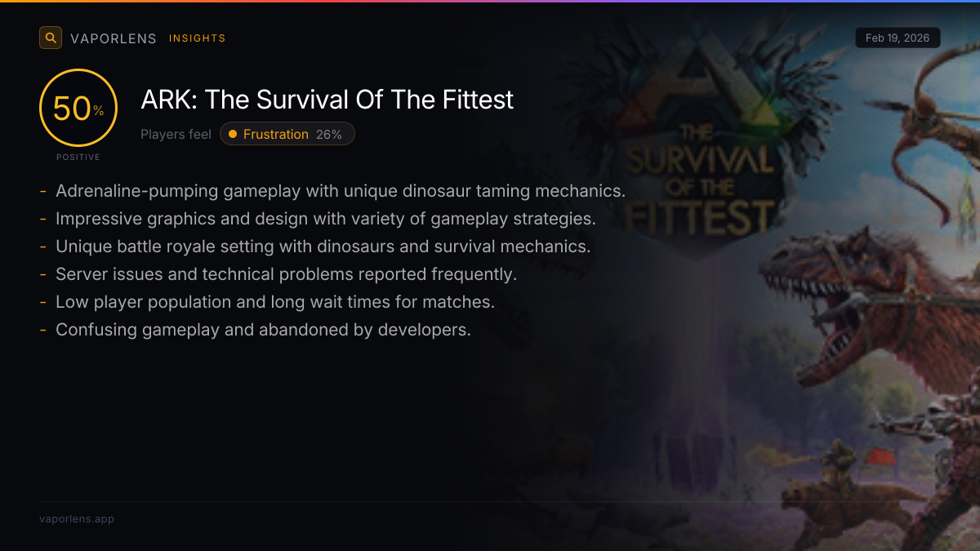Select the unique battle royale setting insight
Image resolution: width=980 pixels, height=551 pixels.
pyautogui.click(x=323, y=247)
